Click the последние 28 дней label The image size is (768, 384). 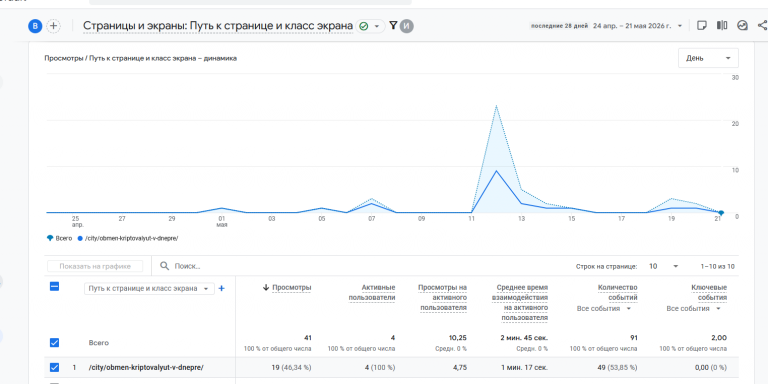[x=559, y=26]
